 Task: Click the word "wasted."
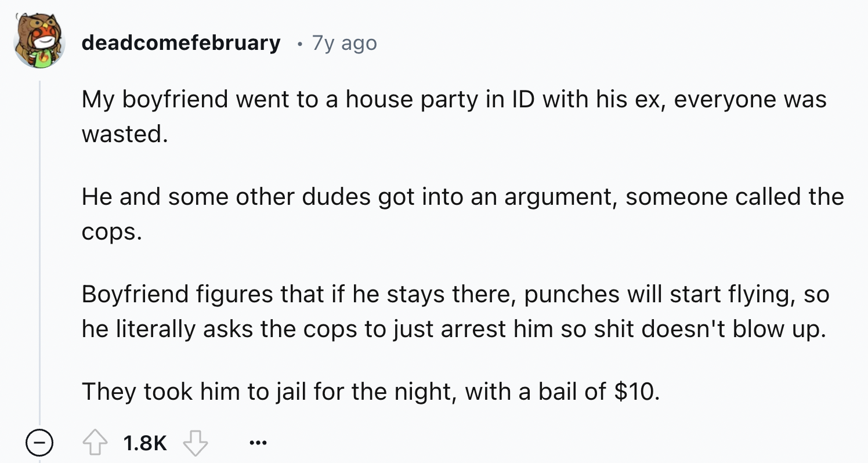(125, 134)
